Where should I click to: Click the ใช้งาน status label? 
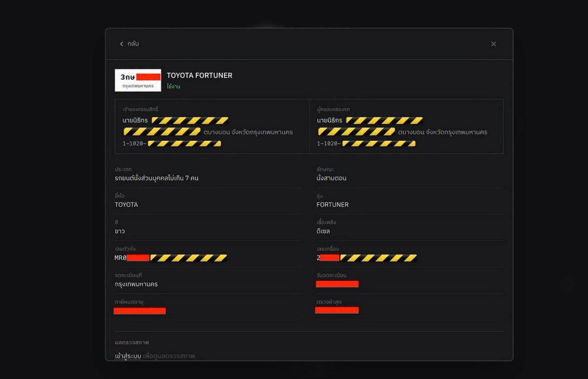174,86
